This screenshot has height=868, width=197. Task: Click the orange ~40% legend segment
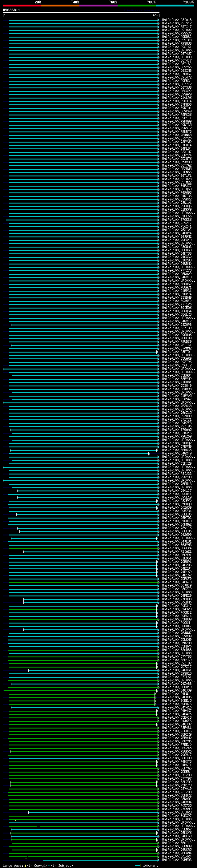(60, 6)
